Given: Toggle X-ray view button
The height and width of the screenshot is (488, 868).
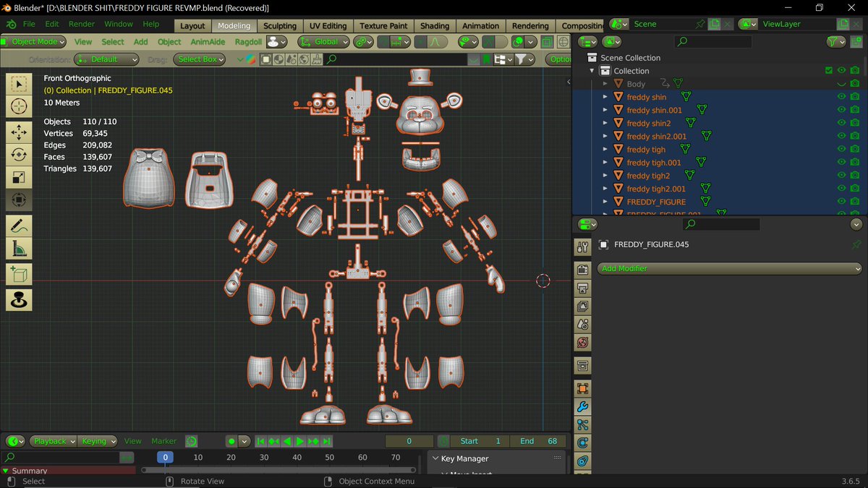Looking at the screenshot, I should (x=548, y=42).
